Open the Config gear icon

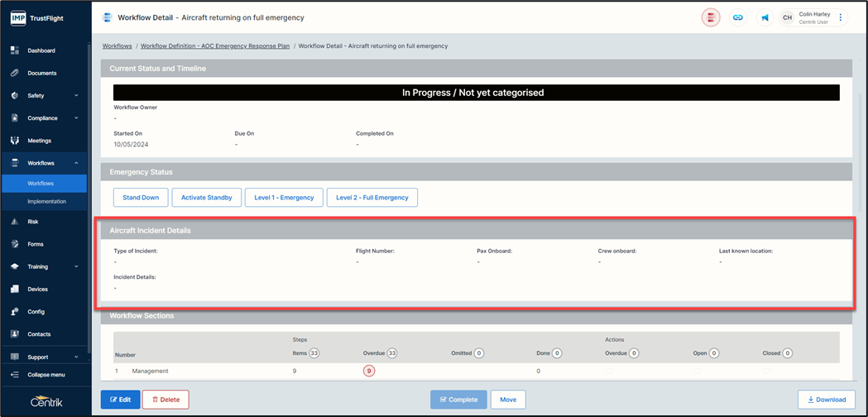click(16, 312)
